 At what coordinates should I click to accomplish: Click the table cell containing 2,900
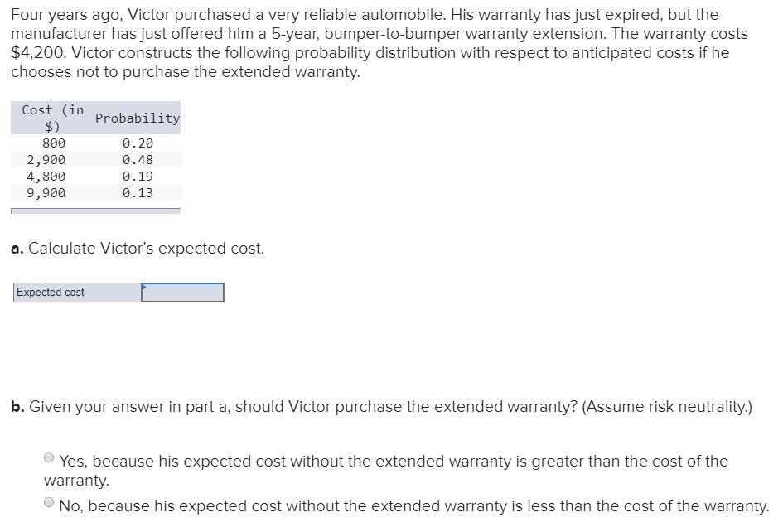coord(47,159)
